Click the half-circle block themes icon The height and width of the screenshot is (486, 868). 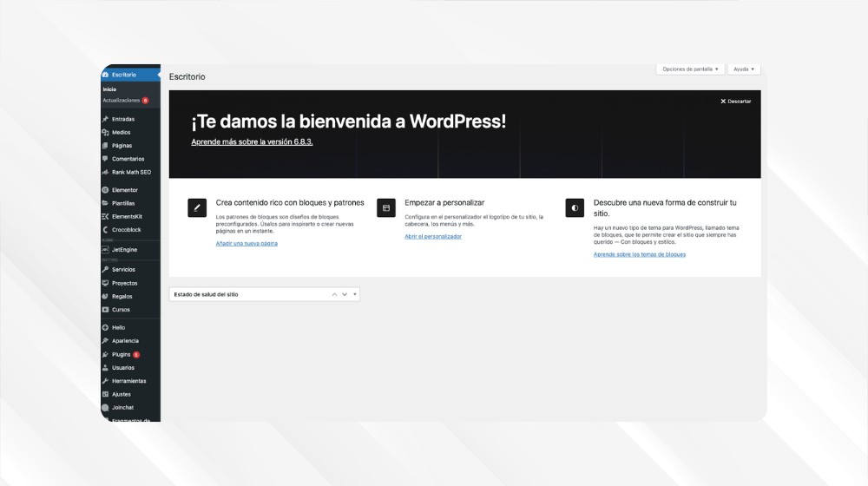(x=575, y=208)
